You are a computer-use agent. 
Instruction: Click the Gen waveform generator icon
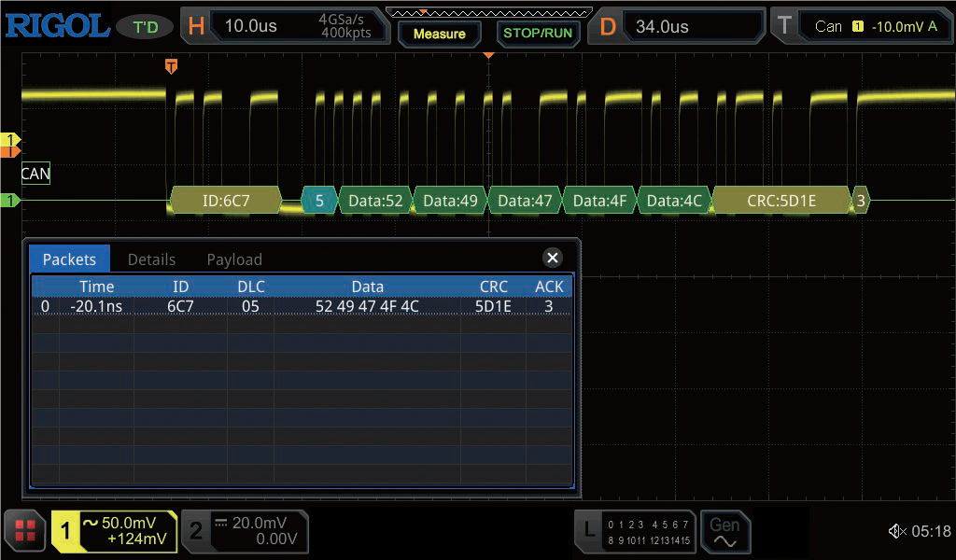(x=724, y=532)
